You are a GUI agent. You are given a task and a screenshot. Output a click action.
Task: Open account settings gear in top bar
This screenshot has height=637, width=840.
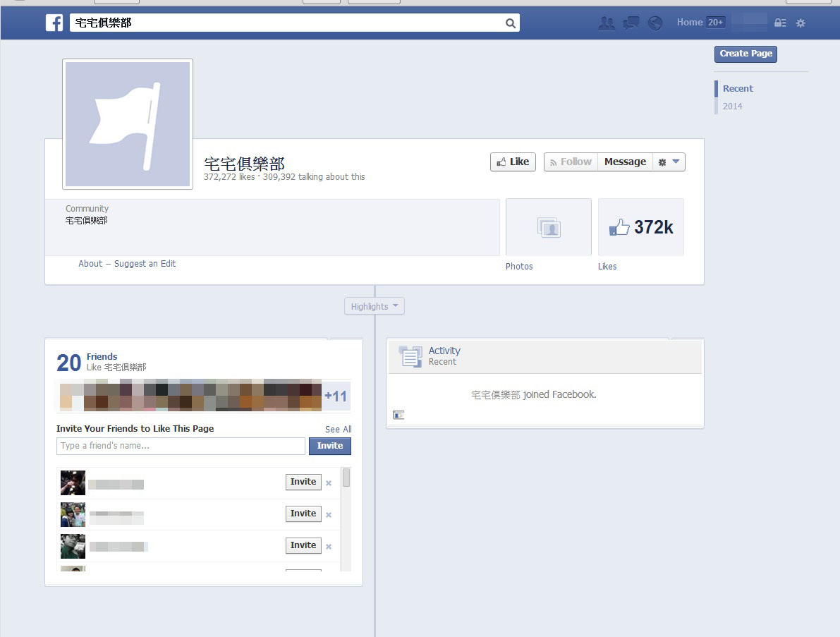coord(801,23)
